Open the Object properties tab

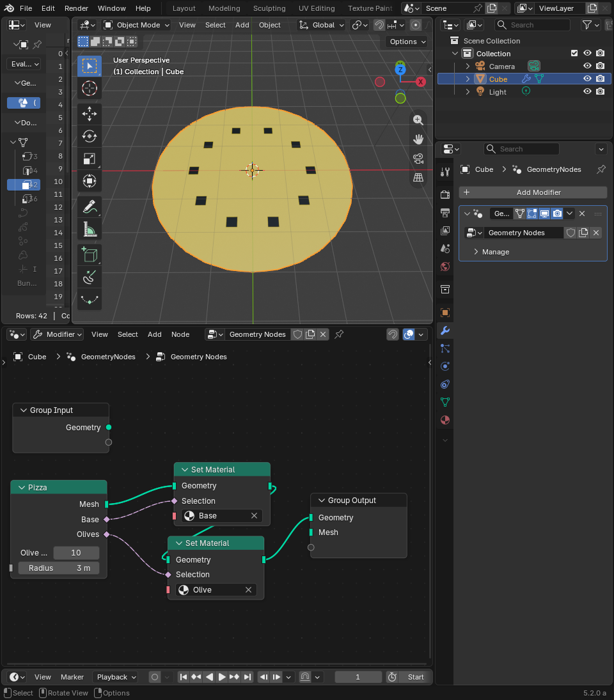point(445,313)
